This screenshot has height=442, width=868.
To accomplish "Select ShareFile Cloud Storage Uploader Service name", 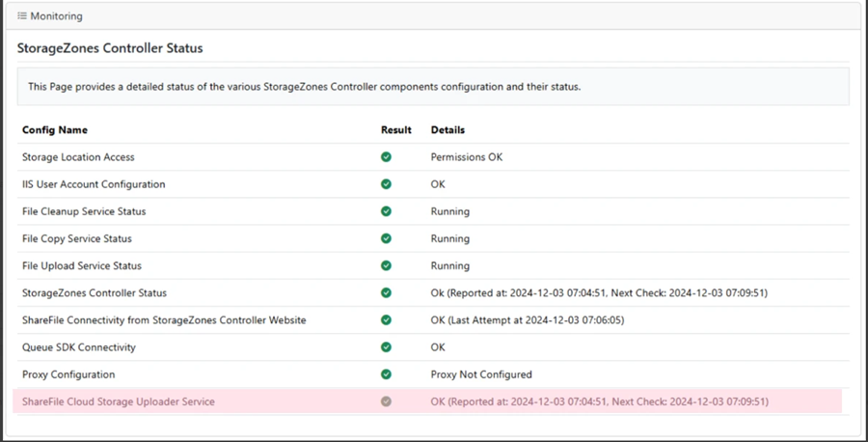I will [x=119, y=401].
